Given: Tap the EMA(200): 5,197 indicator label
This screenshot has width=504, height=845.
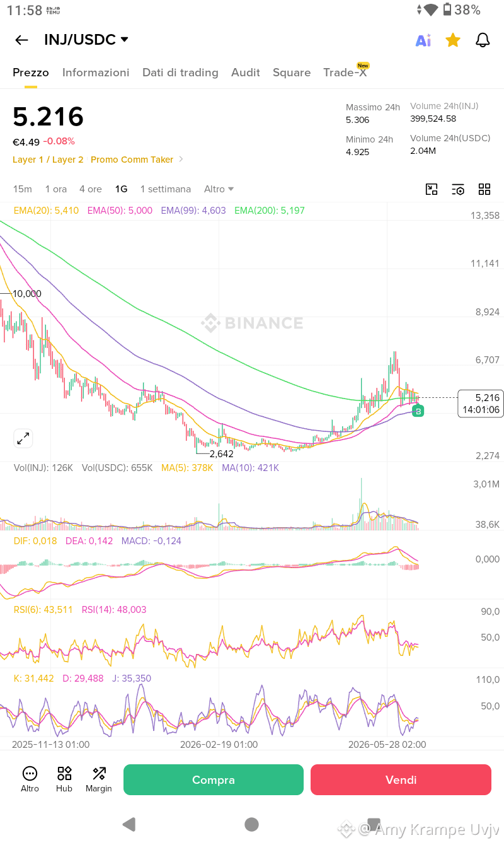Looking at the screenshot, I should (x=270, y=211).
